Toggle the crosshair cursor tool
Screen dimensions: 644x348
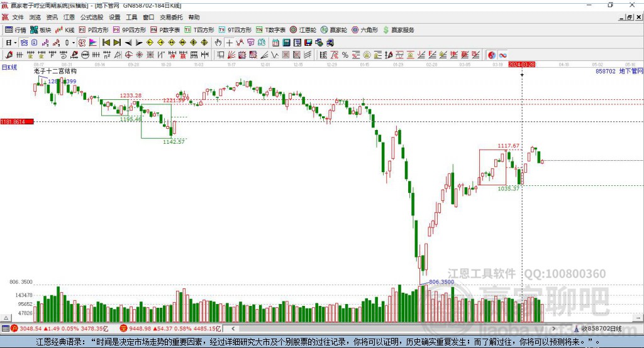tap(229, 43)
